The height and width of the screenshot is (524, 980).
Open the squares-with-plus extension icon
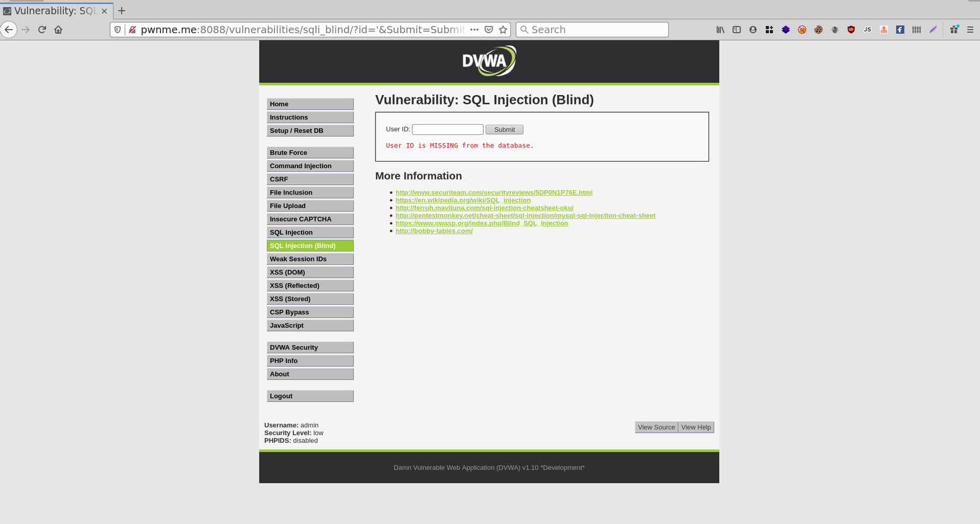pos(769,30)
